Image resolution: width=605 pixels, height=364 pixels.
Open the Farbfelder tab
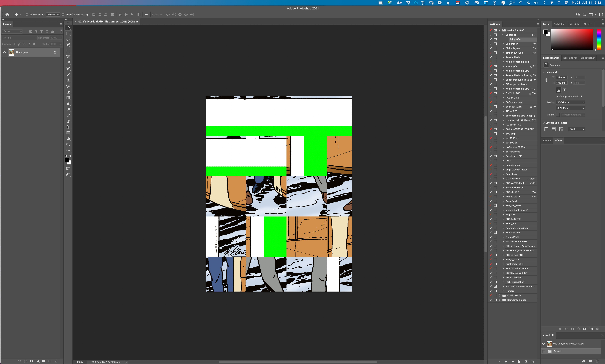pos(559,24)
